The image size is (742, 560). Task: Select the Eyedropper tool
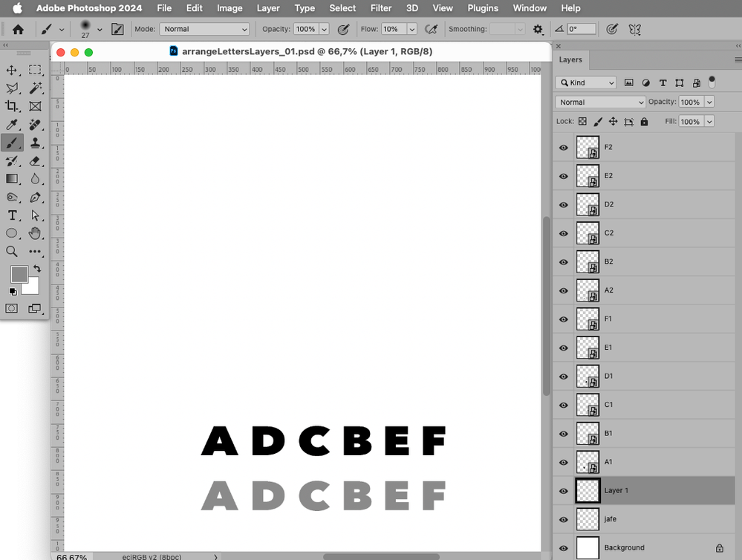point(11,125)
